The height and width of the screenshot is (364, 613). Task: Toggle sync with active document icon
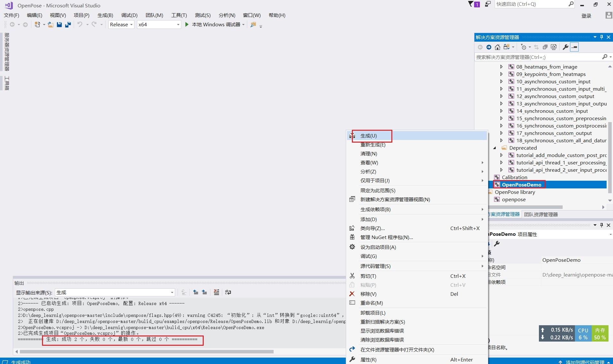[x=536, y=47]
